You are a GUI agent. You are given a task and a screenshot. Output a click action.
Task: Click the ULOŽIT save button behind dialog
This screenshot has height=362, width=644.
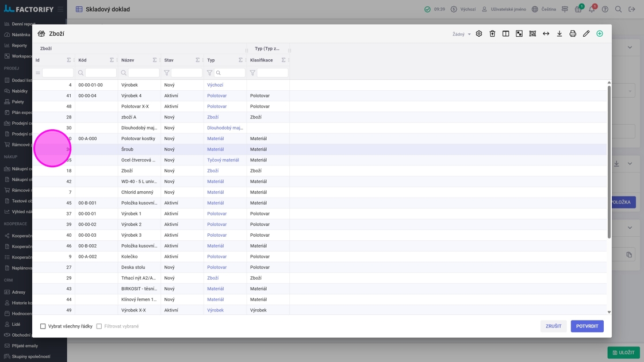(623, 353)
